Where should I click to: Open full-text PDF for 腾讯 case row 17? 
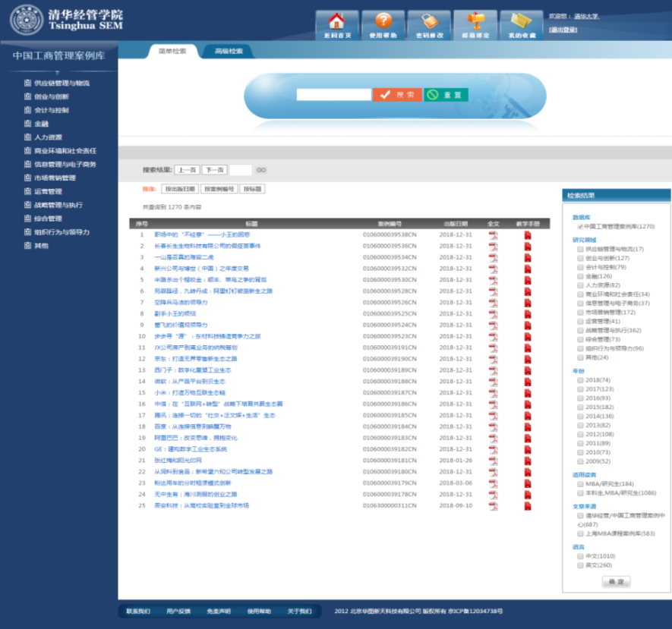(494, 415)
